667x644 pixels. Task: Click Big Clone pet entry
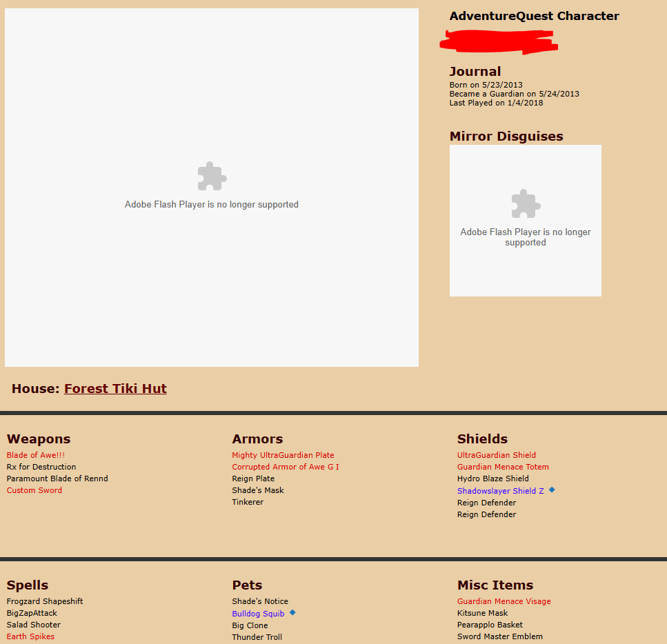coord(250,625)
